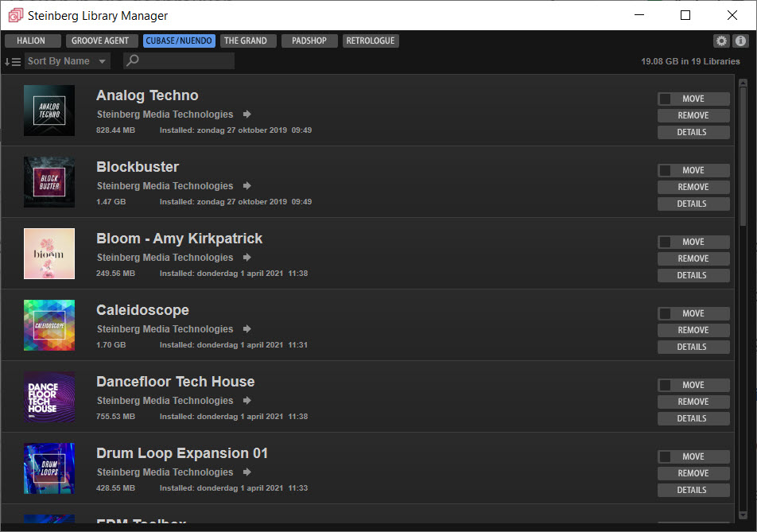
Task: Click MOVE button for Blockbuster
Action: click(x=693, y=170)
